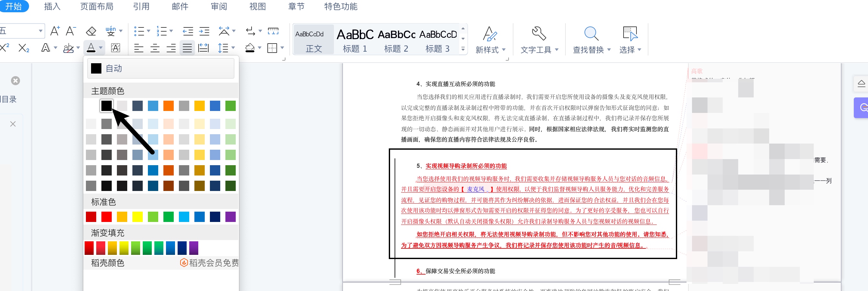Toggle justify alignment
The height and width of the screenshot is (291, 868).
[x=187, y=48]
